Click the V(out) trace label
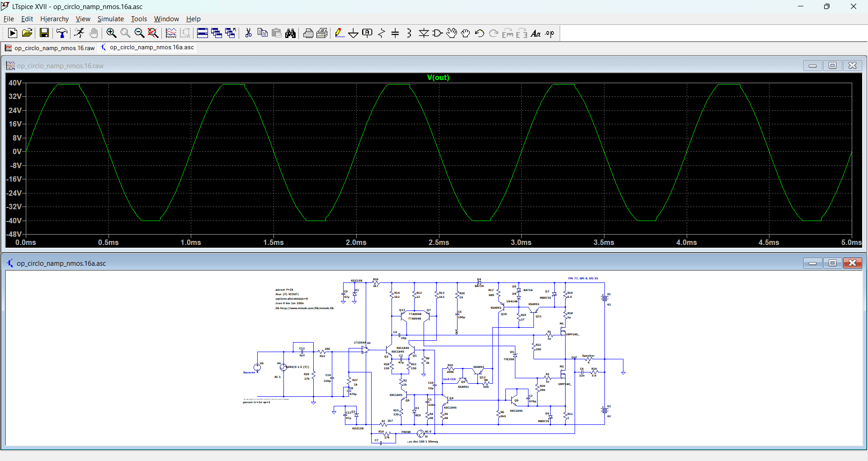 tap(438, 77)
